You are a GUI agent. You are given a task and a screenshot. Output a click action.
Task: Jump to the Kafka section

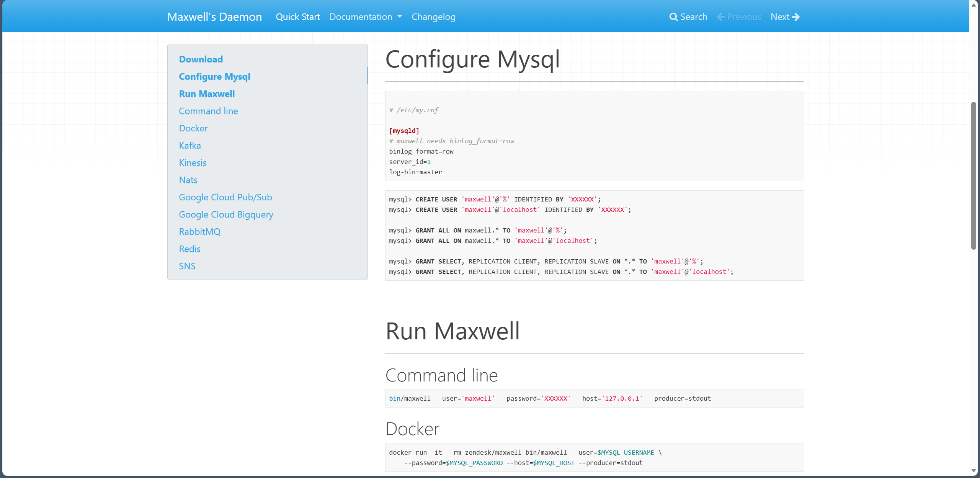(190, 146)
